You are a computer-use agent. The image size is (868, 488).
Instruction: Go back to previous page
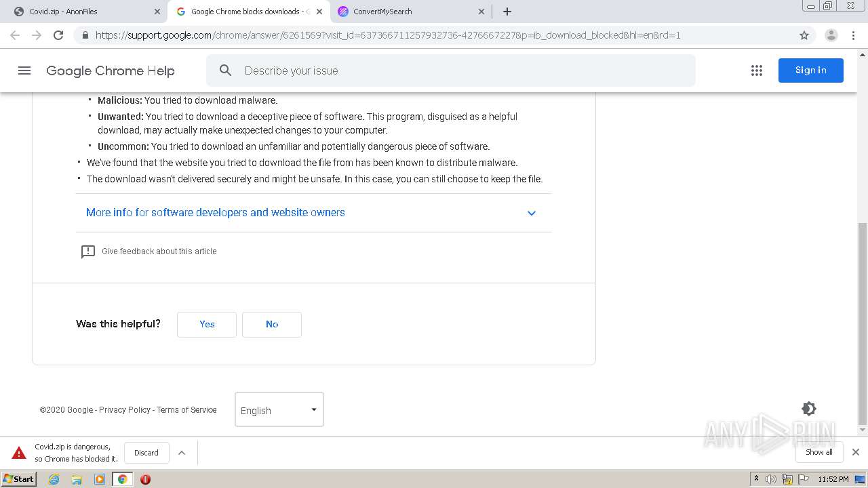(x=15, y=35)
